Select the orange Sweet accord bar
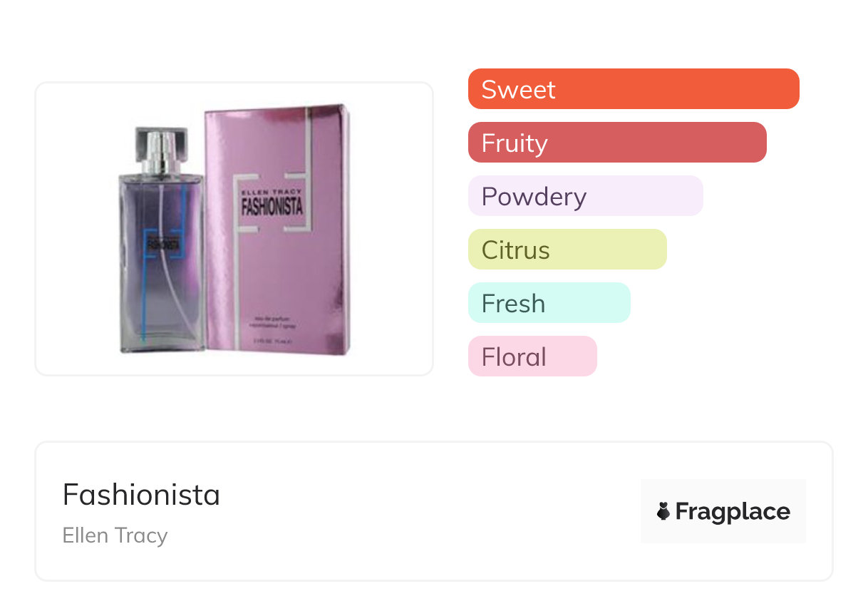 coord(633,89)
